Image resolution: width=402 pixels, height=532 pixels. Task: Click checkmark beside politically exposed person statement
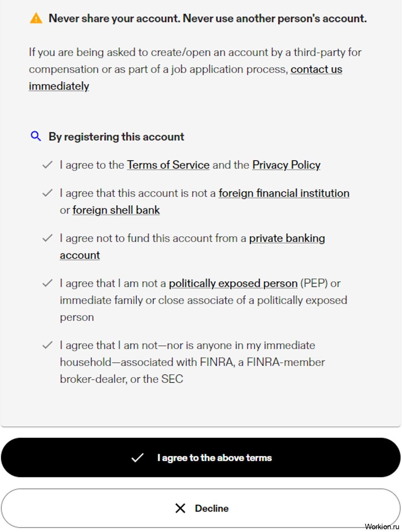(x=47, y=283)
